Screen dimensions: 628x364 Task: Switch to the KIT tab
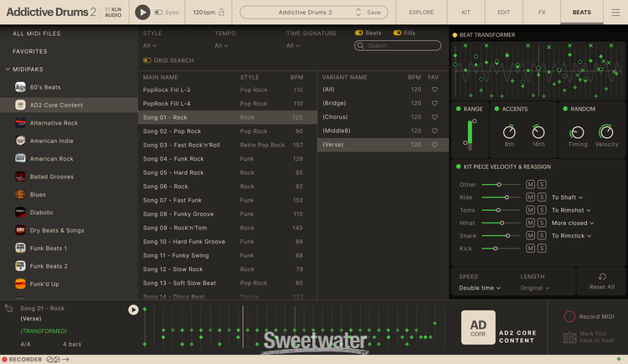[x=466, y=13]
